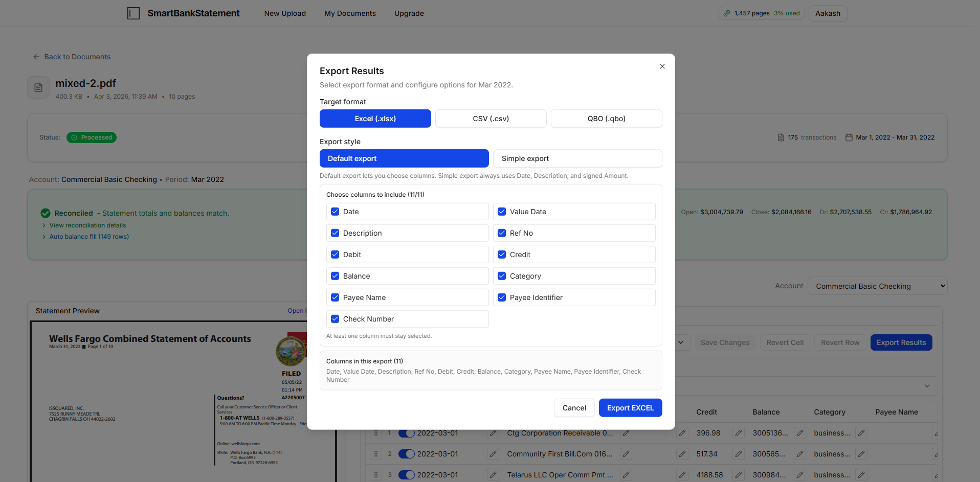Click the calendar icon next to the statement period
The width and height of the screenshot is (980, 482).
click(849, 137)
